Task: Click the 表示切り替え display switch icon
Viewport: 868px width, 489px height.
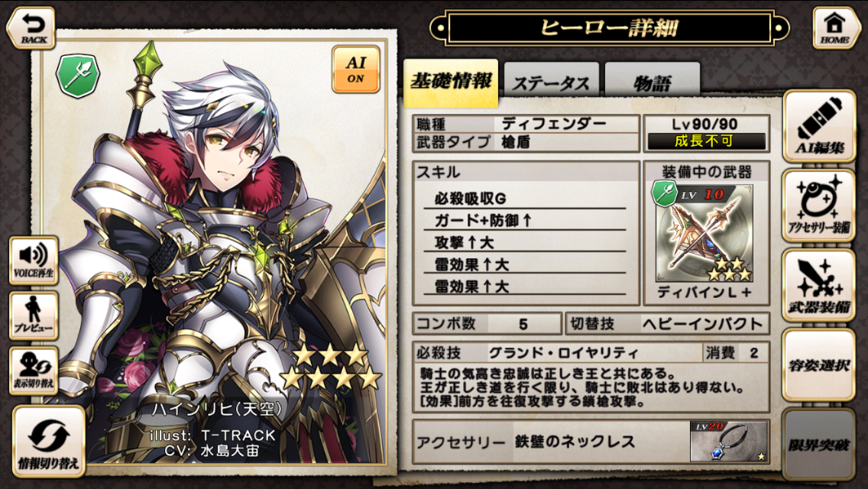Action: pyautogui.click(x=33, y=371)
